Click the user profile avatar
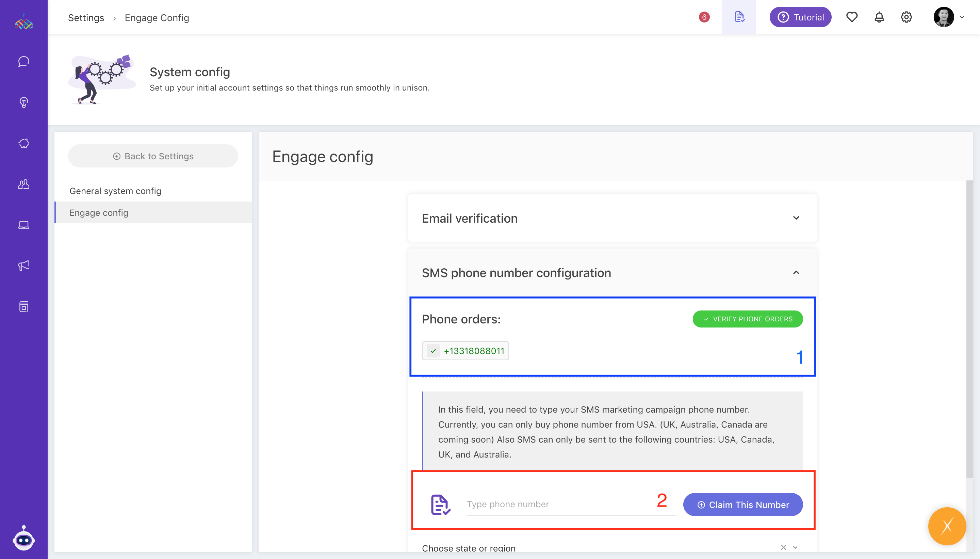 [x=944, y=17]
